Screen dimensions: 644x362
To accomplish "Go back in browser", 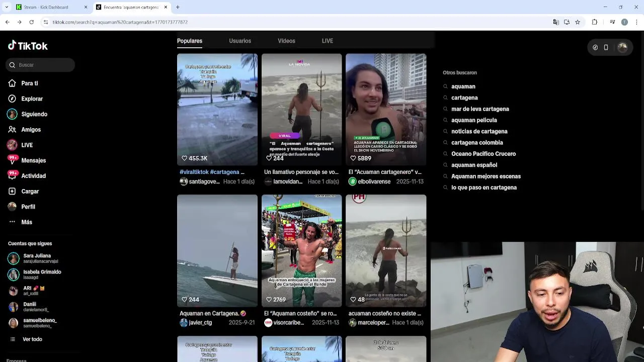I will pos(7,22).
